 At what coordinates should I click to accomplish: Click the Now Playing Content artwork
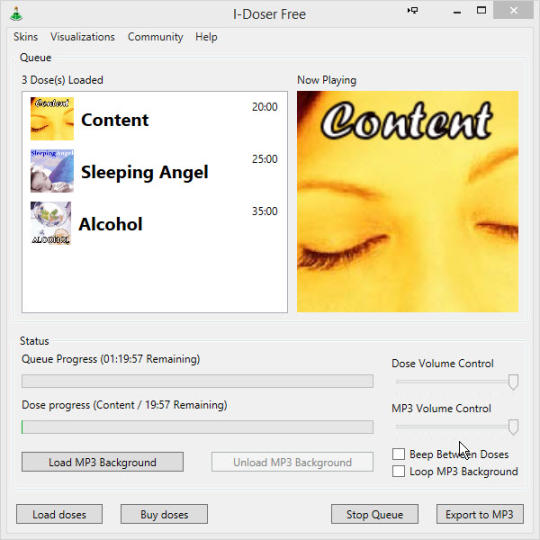(x=408, y=201)
